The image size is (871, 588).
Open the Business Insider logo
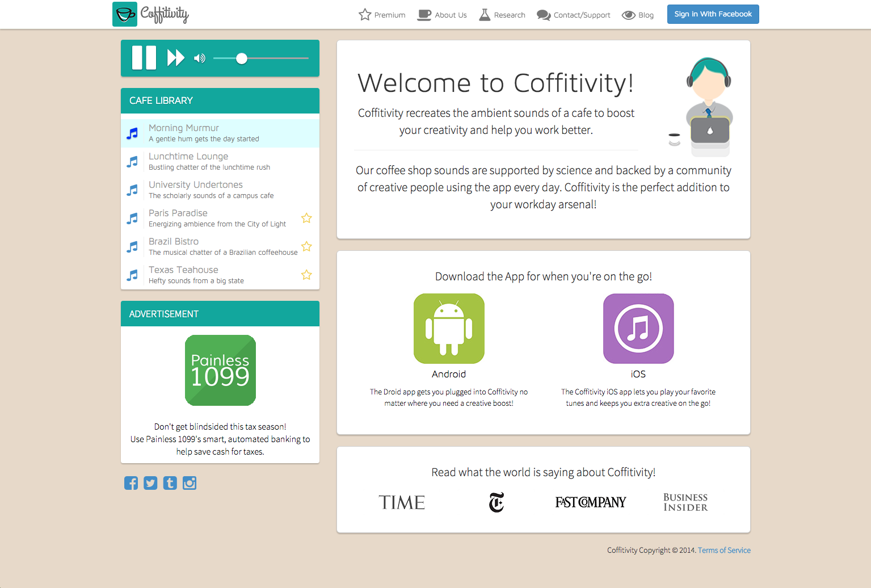685,502
